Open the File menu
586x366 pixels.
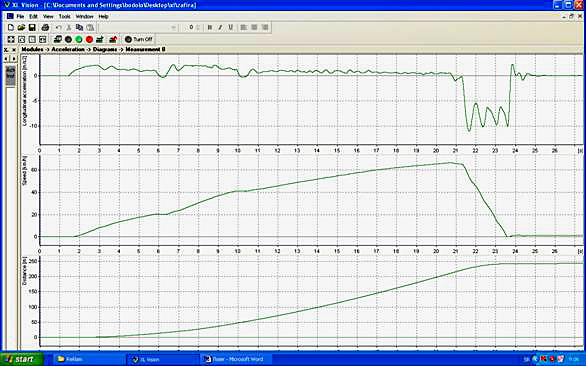pos(20,16)
